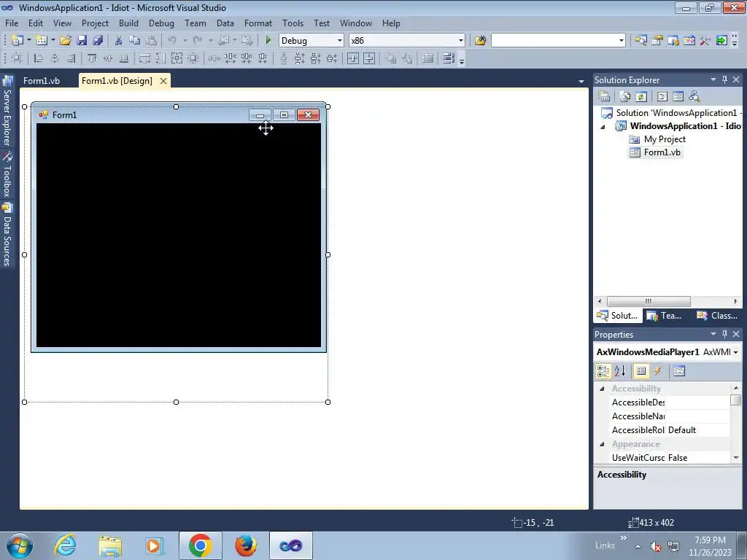Collapse the Accessibility property category

click(x=602, y=389)
